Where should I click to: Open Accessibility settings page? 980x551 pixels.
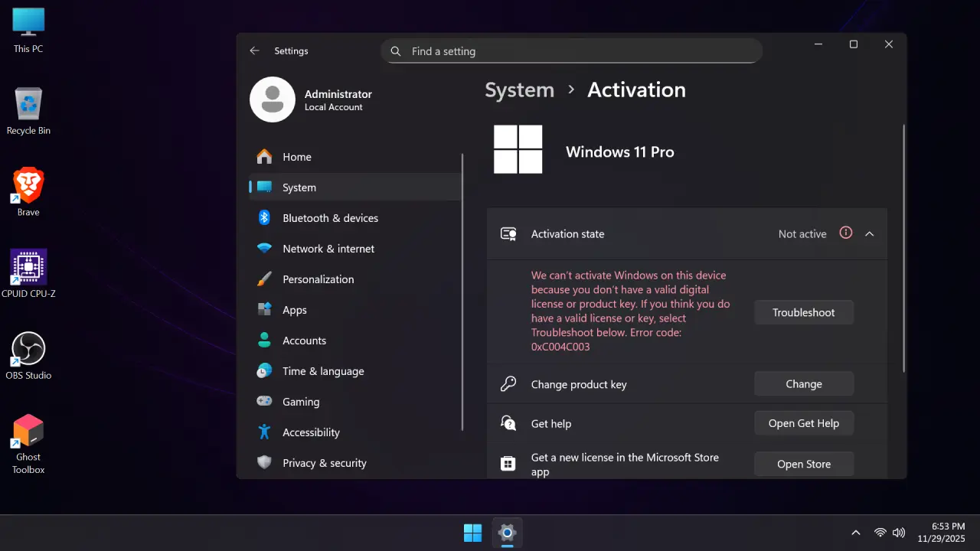(355, 432)
